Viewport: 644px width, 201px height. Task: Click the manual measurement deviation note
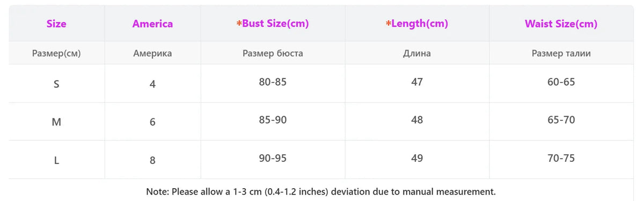point(321,191)
